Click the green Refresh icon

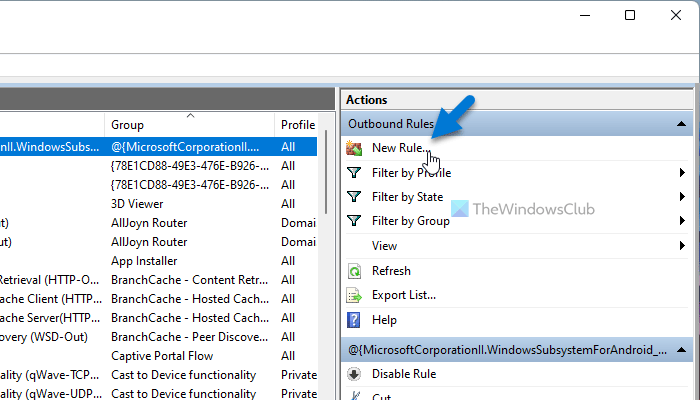pos(354,271)
